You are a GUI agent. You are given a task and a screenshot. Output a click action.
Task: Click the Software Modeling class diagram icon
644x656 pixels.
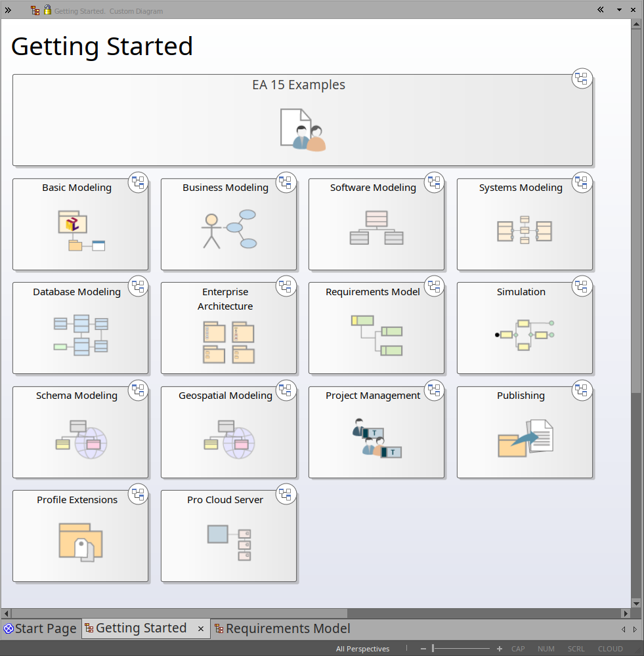(376, 228)
